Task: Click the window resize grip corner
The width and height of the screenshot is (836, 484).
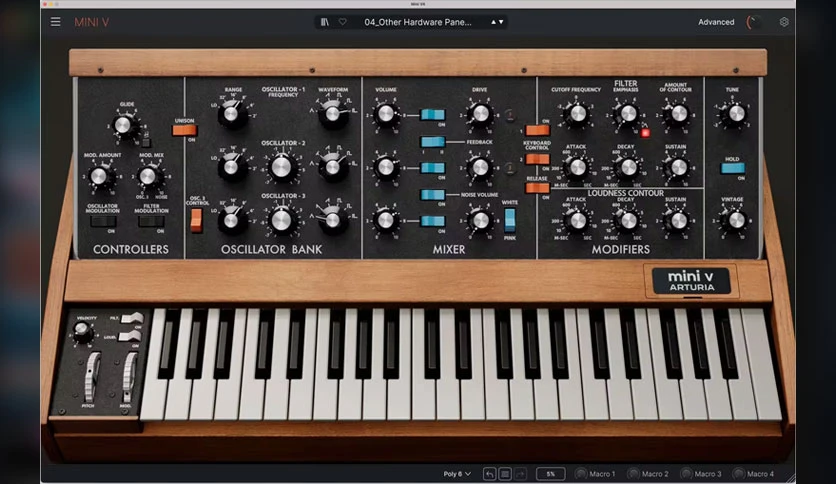Action: (790, 478)
